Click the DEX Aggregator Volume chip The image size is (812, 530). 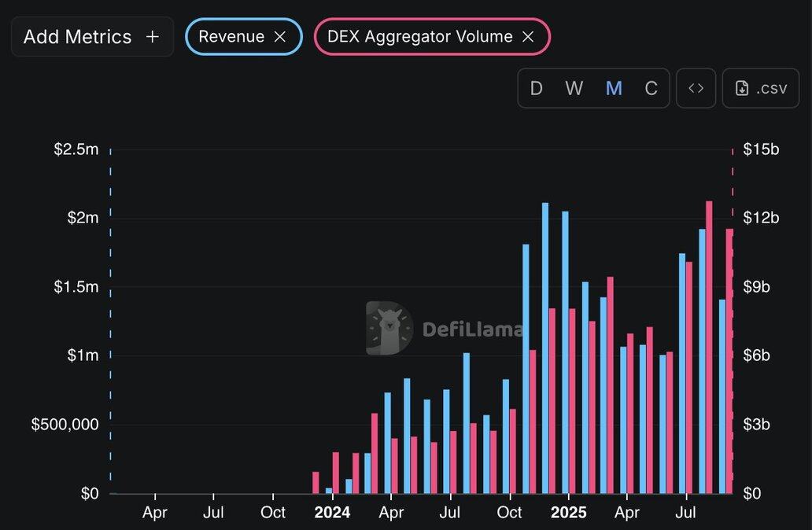[x=419, y=37]
